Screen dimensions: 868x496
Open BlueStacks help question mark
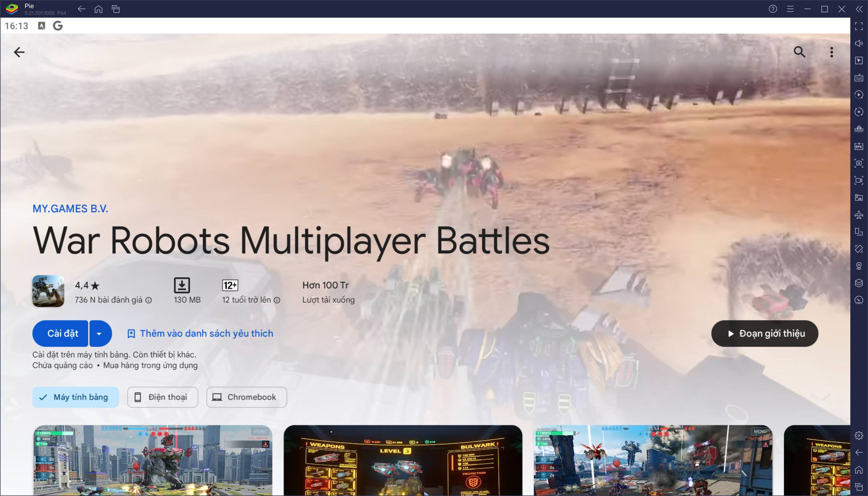772,9
